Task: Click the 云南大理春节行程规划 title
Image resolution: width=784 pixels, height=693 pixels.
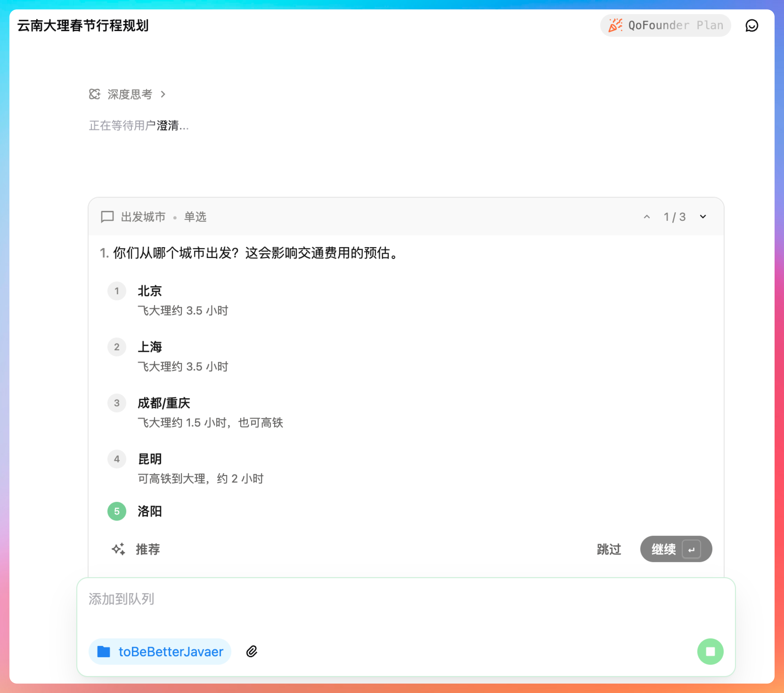Action: tap(83, 26)
